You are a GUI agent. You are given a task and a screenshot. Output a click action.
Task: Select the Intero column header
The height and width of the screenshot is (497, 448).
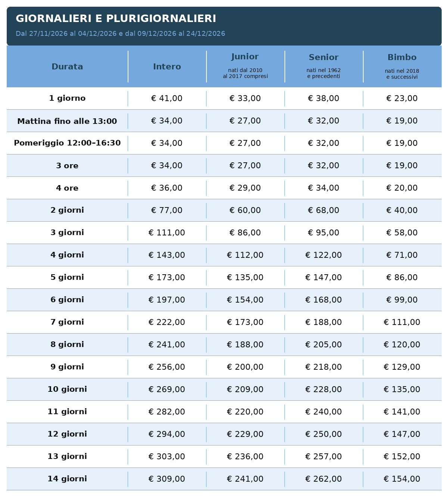click(x=167, y=67)
